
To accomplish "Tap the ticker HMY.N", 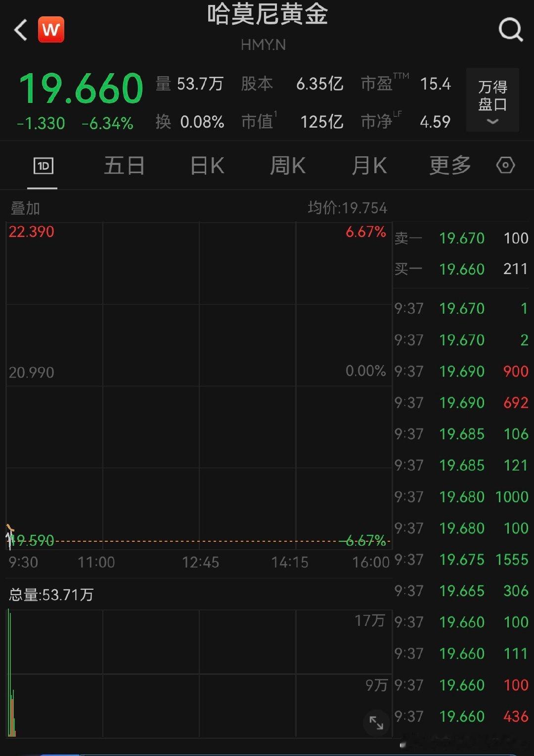I will pyautogui.click(x=263, y=45).
